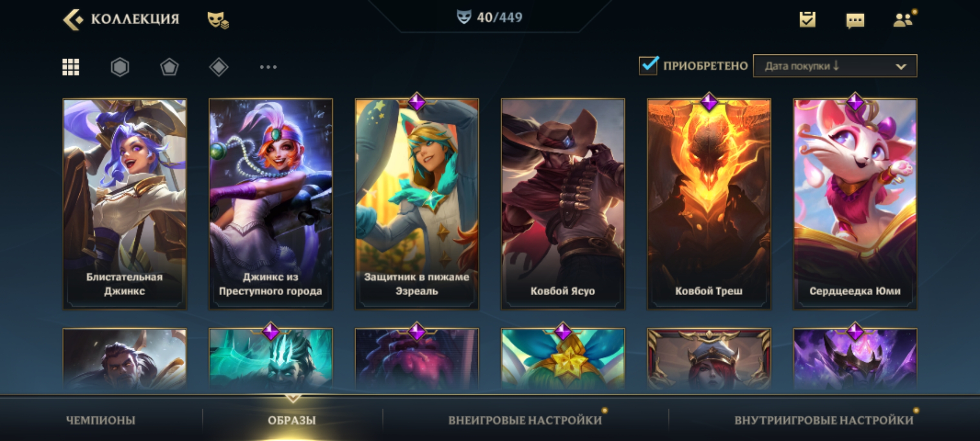Switch to Внеигровые настройки tab
The width and height of the screenshot is (980, 441).
pos(525,420)
